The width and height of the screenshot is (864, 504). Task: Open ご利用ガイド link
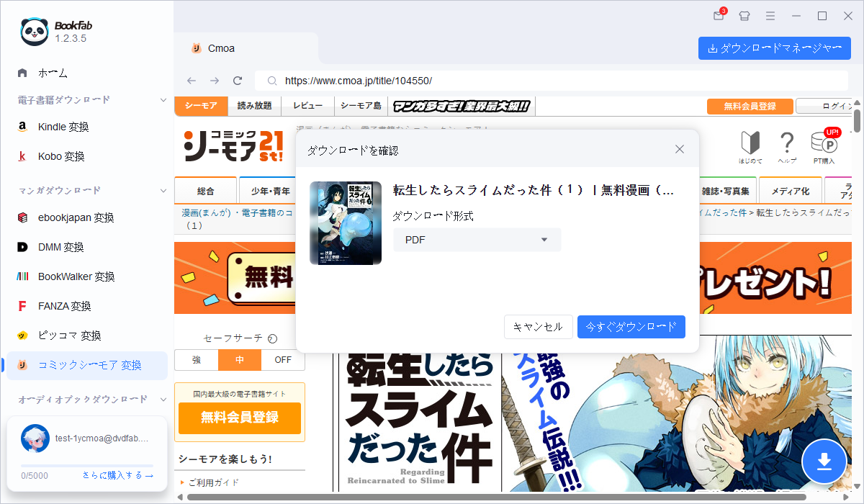coord(213,482)
